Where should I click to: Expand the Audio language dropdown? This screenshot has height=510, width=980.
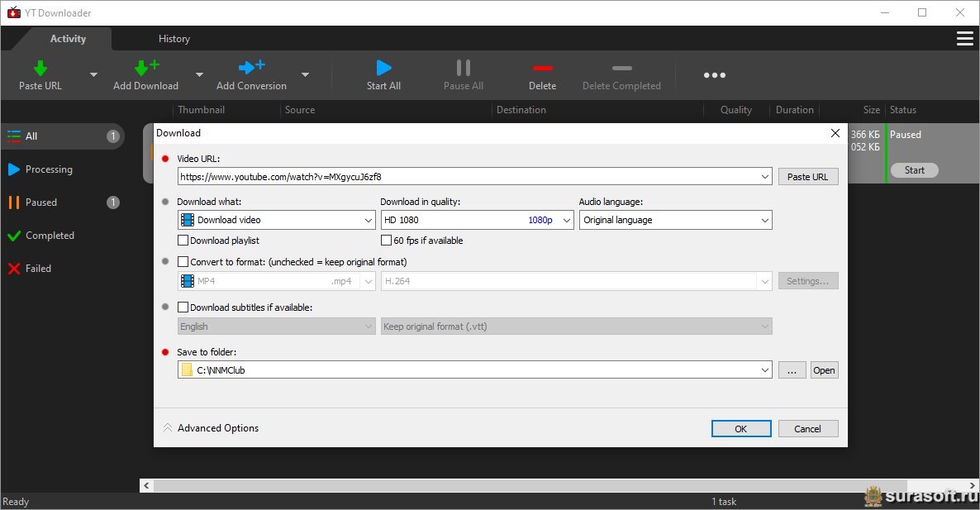(675, 220)
